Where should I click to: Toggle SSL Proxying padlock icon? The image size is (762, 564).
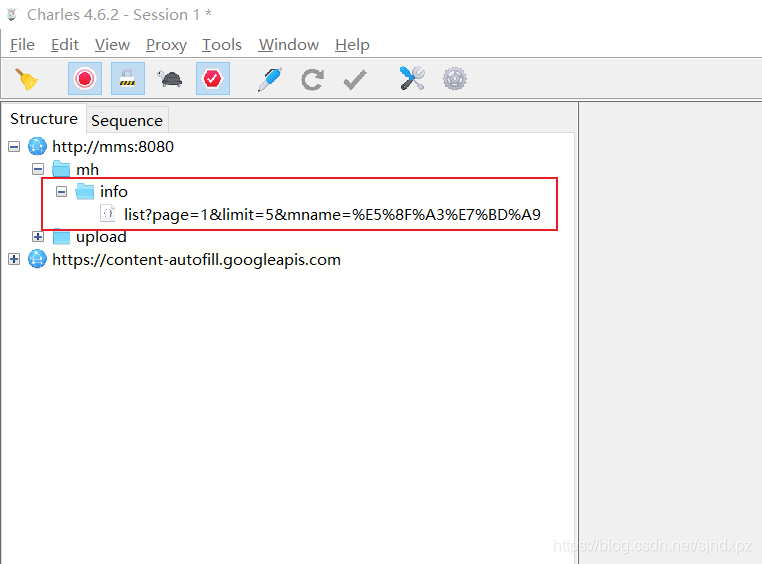[127, 78]
